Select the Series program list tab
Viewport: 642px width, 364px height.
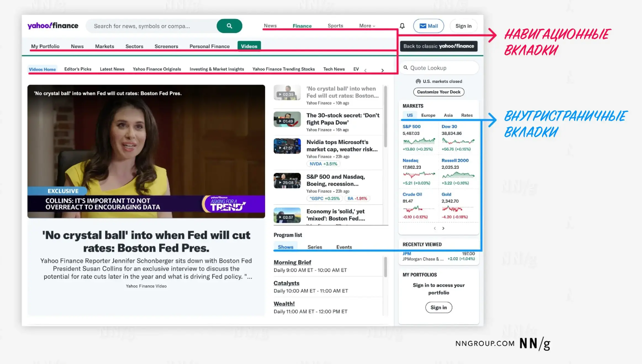coord(315,247)
